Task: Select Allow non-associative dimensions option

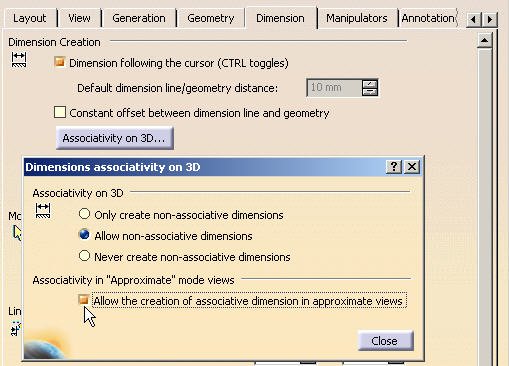Action: point(84,235)
